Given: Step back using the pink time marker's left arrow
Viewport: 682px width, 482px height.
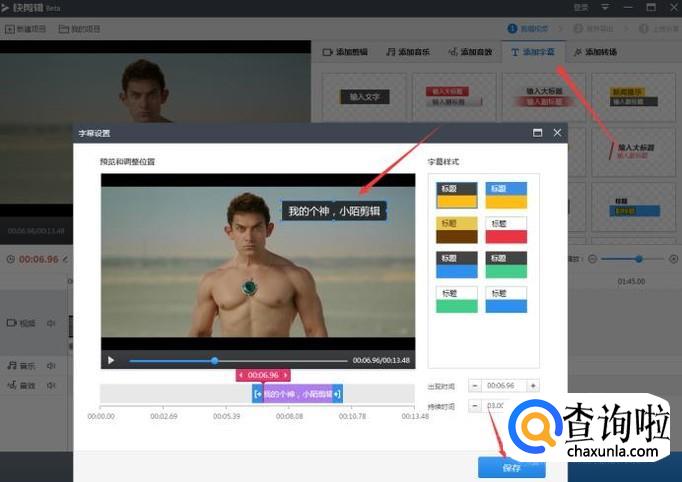Looking at the screenshot, I should 241,375.
